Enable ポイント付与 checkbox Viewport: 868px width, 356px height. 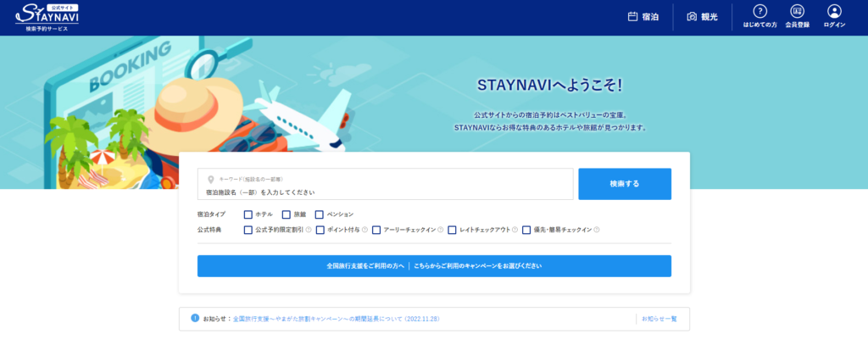pyautogui.click(x=320, y=230)
